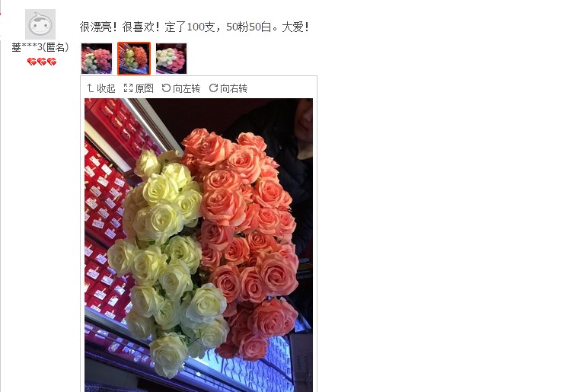Click the rotate-right circular arrow icon

pyautogui.click(x=213, y=88)
